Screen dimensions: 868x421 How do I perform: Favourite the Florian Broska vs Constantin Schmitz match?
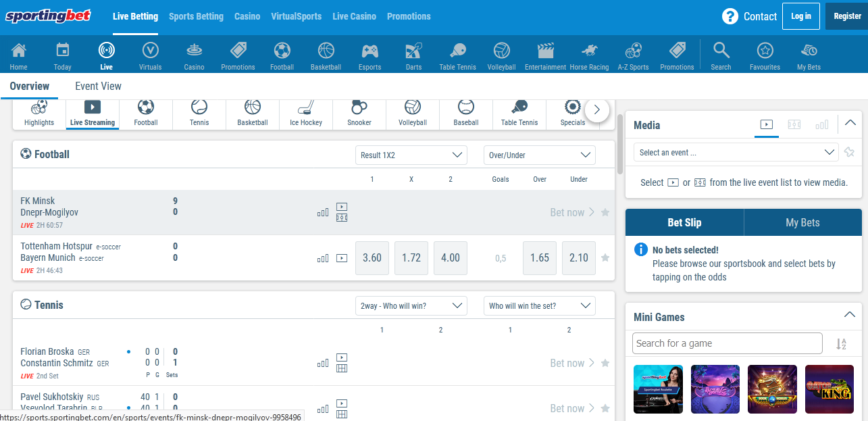coord(605,363)
